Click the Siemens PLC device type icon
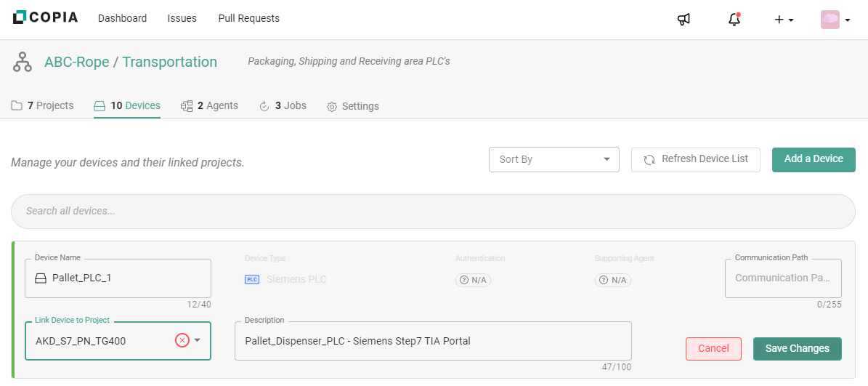The height and width of the screenshot is (386, 868). coord(252,279)
